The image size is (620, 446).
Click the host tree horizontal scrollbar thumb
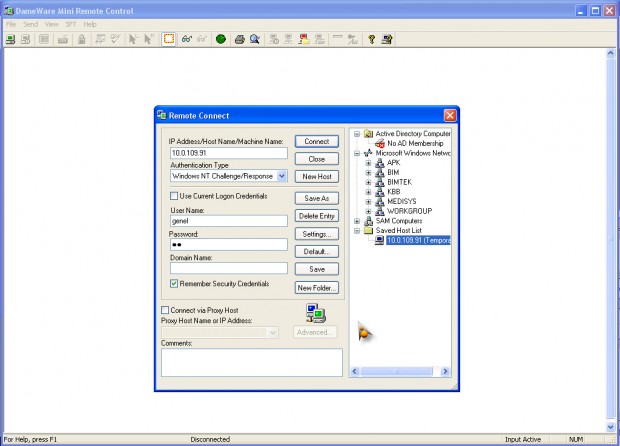(397, 371)
